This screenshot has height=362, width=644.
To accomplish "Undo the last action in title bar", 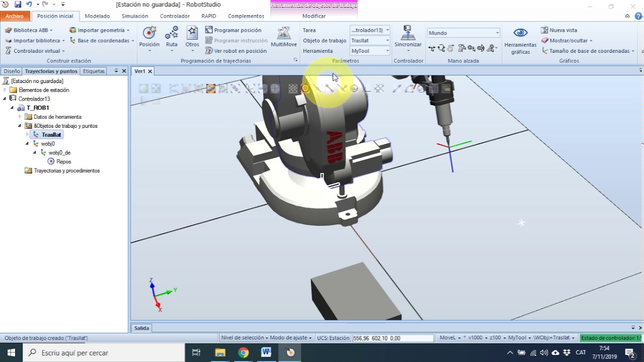I will (x=29, y=5).
